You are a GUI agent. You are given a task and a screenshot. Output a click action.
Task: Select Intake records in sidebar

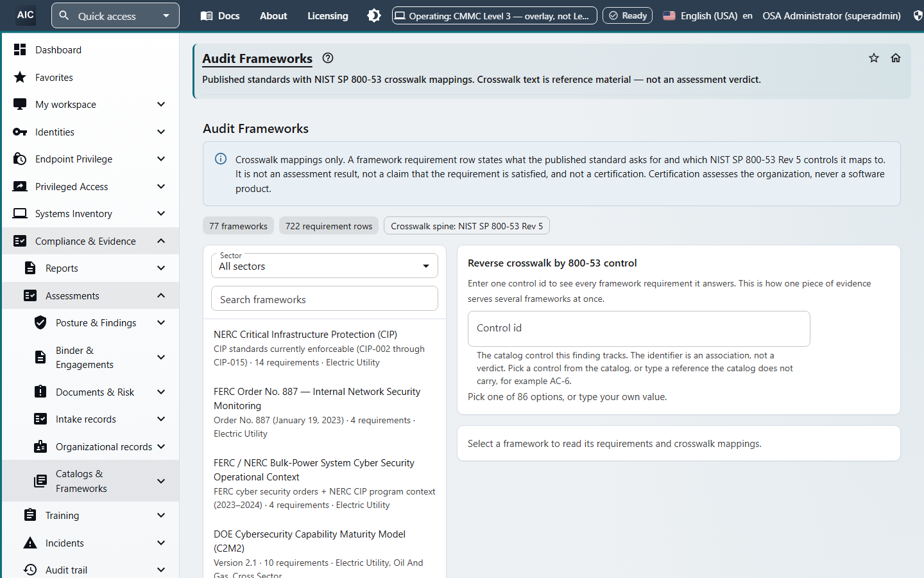pos(90,419)
